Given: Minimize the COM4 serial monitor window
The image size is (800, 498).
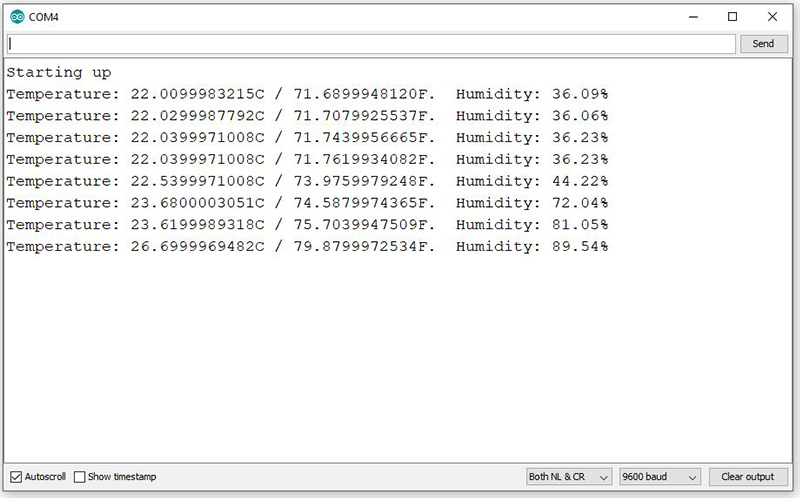Looking at the screenshot, I should [x=692, y=17].
